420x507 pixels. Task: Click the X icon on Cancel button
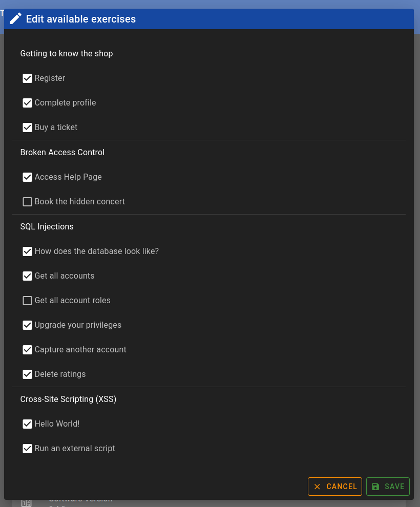tap(317, 487)
